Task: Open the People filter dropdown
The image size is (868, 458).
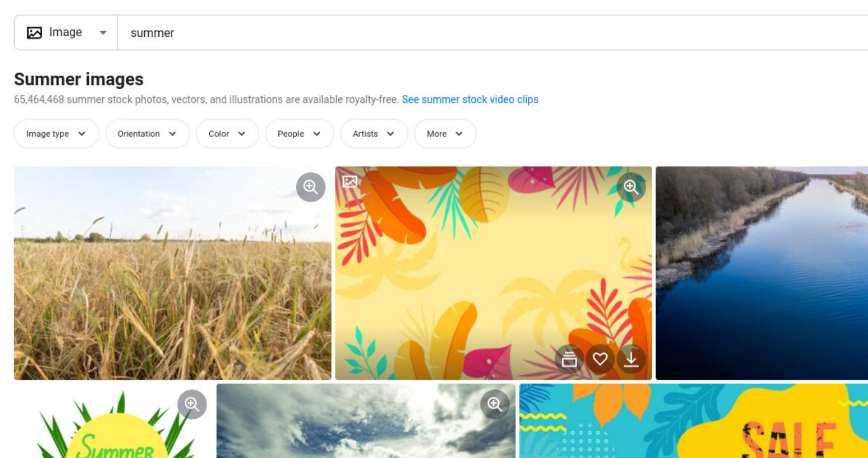Action: click(x=299, y=134)
